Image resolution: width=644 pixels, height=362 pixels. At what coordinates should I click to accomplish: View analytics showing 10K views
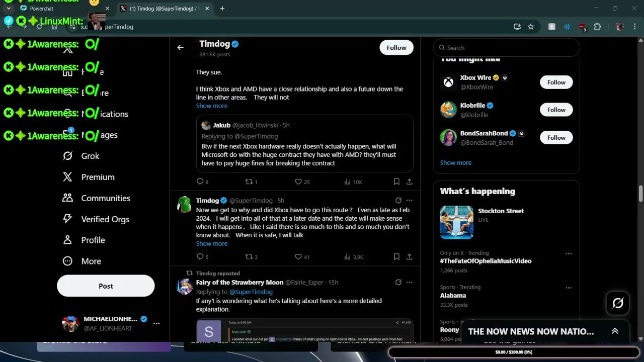pos(353,182)
